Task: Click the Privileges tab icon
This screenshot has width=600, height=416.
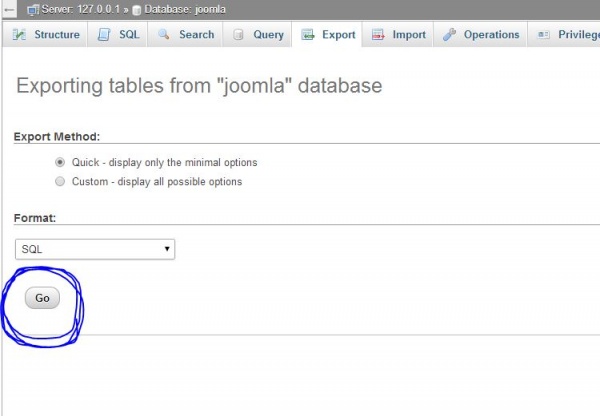Action: (544, 35)
